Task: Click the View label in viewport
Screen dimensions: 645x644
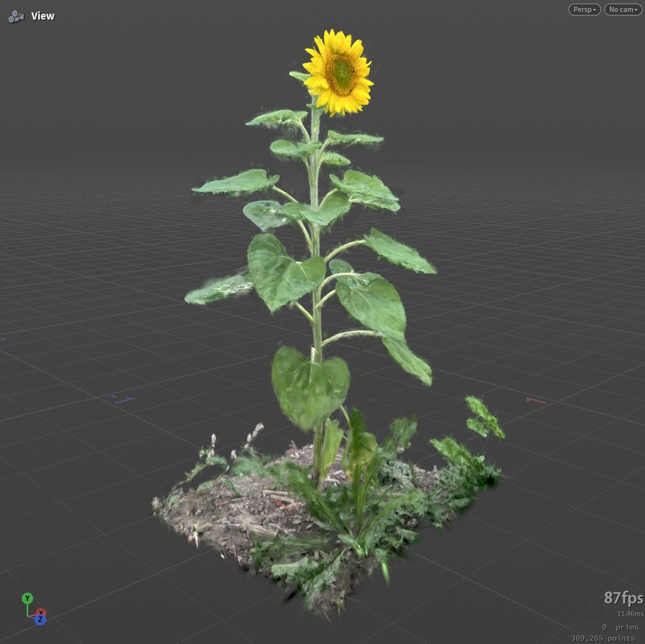Action: tap(43, 16)
